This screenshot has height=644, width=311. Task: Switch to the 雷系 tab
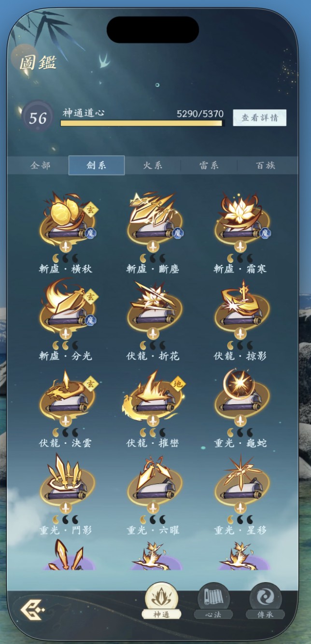pyautogui.click(x=209, y=165)
